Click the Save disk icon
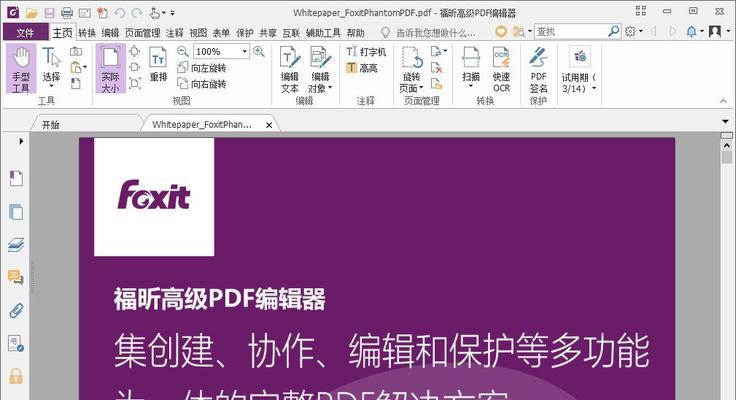Viewport: 736px width, 400px height. (x=49, y=13)
